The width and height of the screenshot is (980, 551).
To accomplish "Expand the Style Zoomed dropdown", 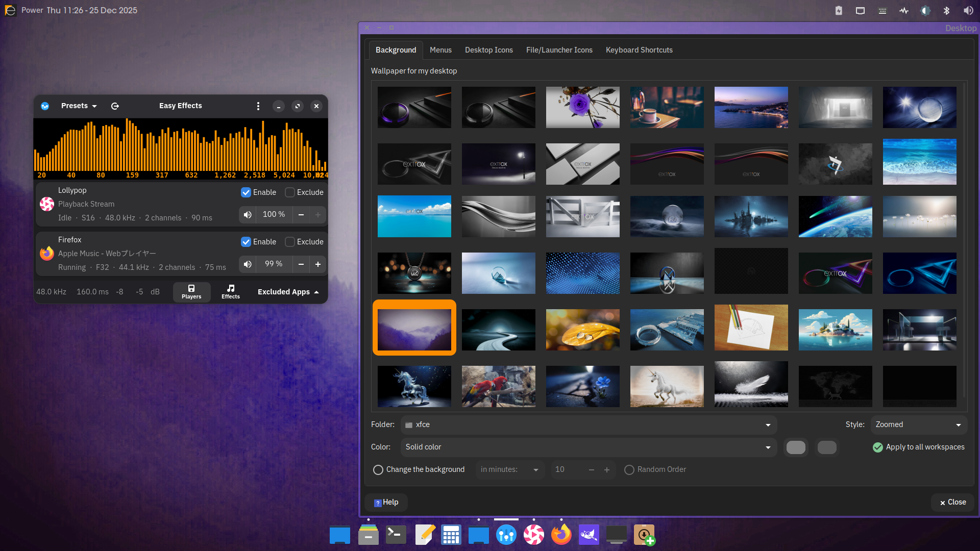I will point(918,425).
